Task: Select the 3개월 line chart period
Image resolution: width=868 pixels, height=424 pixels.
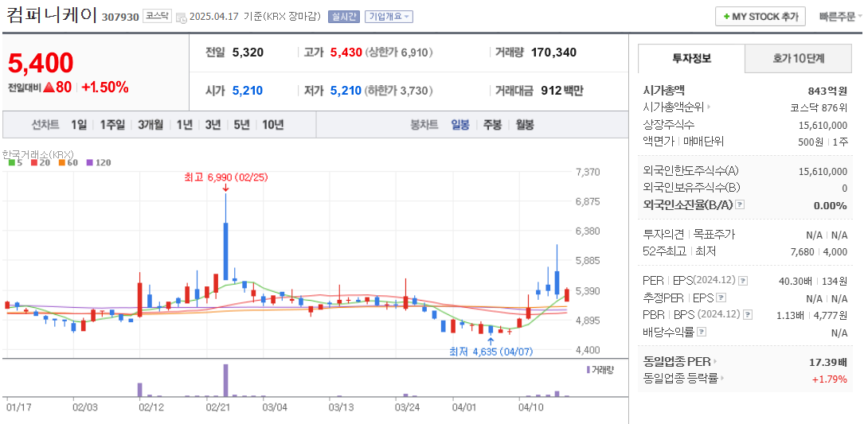Action: (151, 125)
